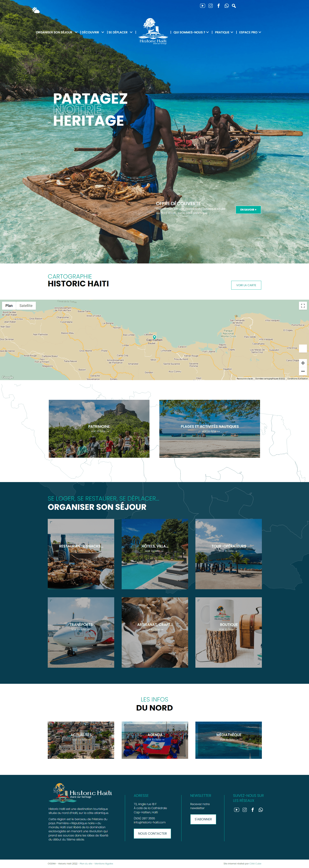This screenshot has height=868, width=309.
Task: Click the Voir la carte button
Action: [246, 285]
